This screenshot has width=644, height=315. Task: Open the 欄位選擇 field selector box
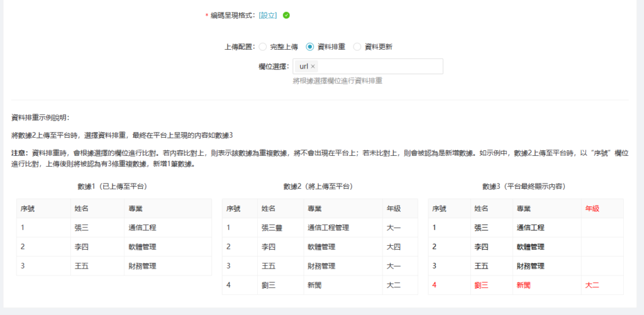coord(377,67)
